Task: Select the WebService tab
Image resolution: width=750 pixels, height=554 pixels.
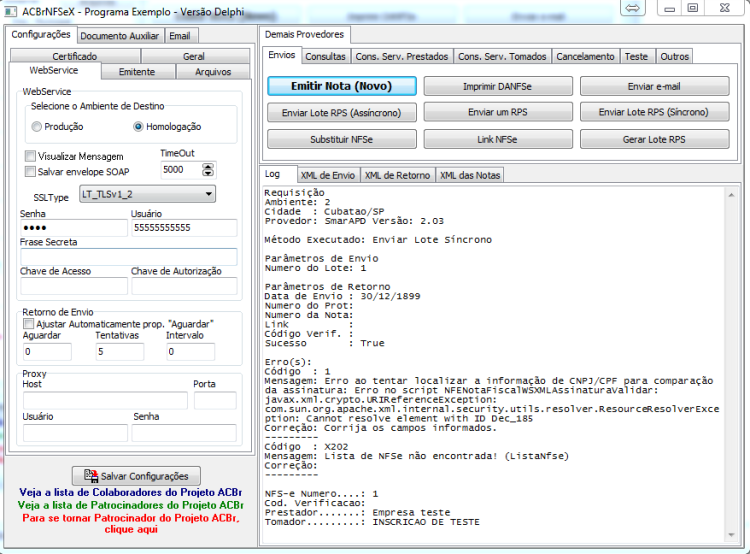Action: [x=54, y=70]
